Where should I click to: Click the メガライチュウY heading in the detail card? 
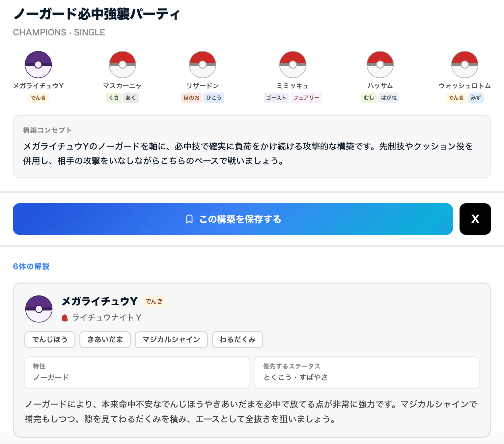pyautogui.click(x=99, y=301)
